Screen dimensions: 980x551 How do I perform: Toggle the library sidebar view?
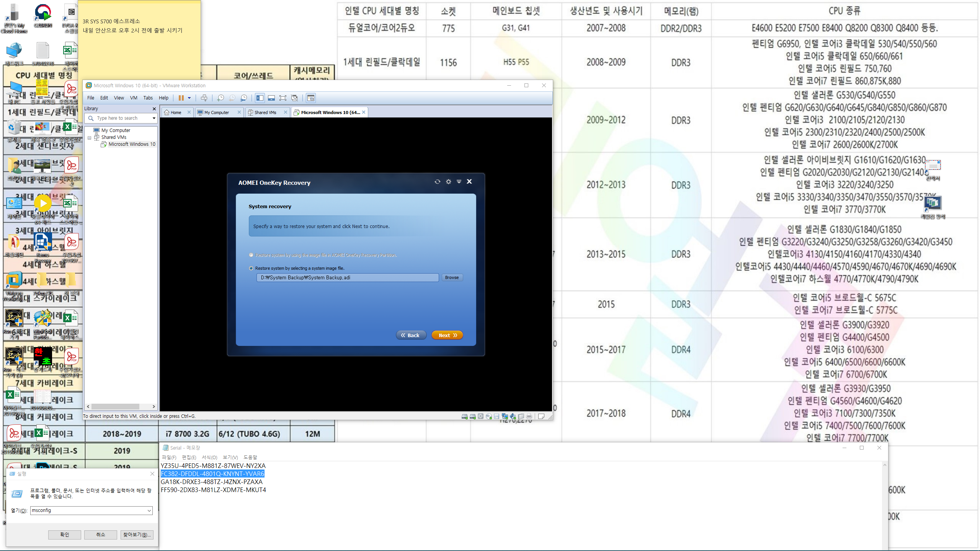coord(260,98)
